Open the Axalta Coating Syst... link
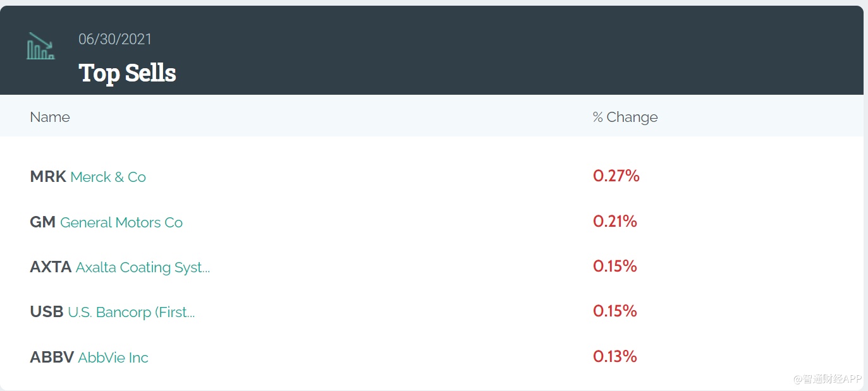This screenshot has height=391, width=868. [x=143, y=267]
